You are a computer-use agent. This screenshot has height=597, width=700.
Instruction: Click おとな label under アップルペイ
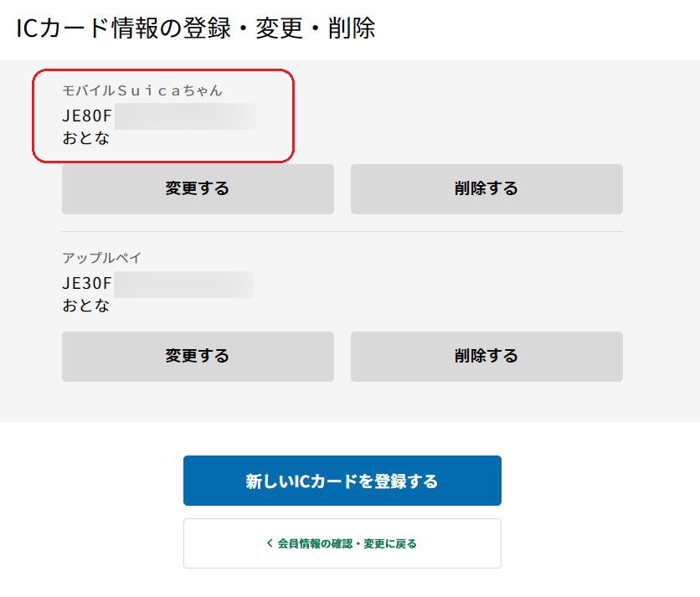click(x=85, y=306)
